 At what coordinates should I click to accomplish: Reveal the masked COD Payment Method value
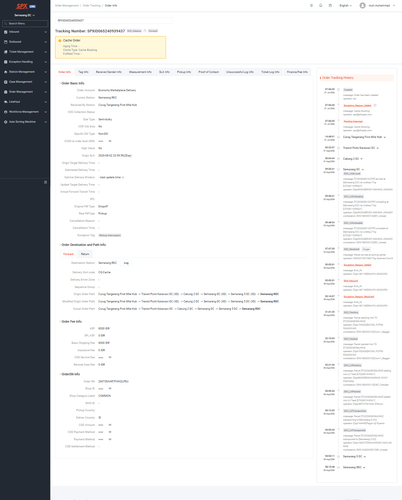[x=110, y=432]
